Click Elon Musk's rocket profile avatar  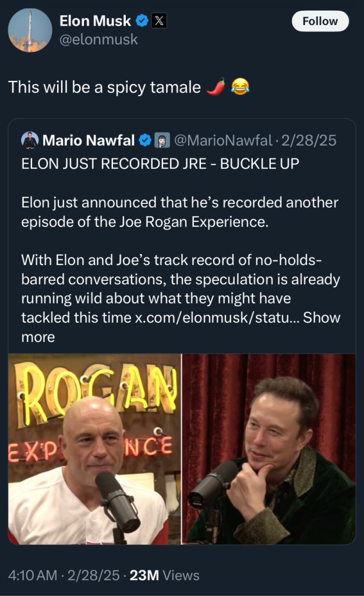click(x=30, y=30)
